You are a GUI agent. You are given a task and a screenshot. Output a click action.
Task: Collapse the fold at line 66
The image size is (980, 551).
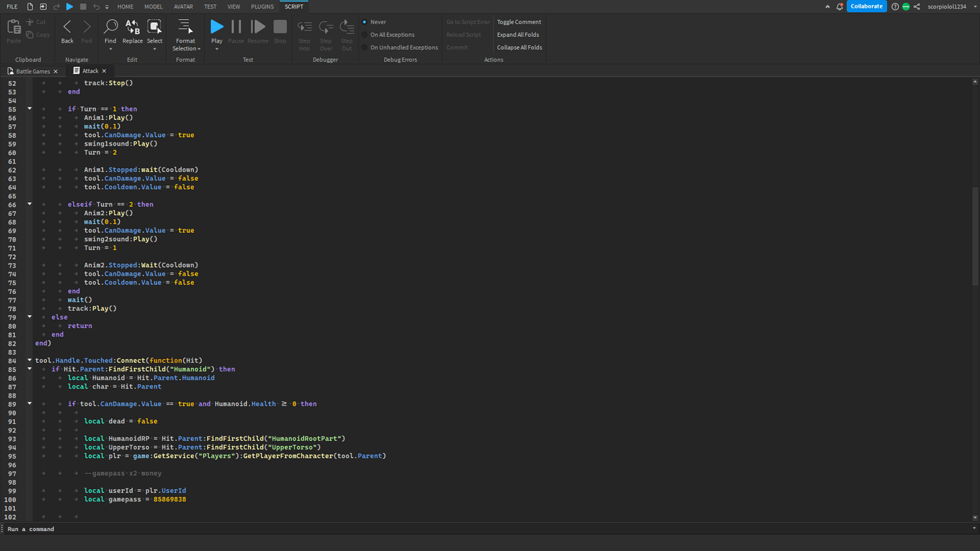[30, 204]
